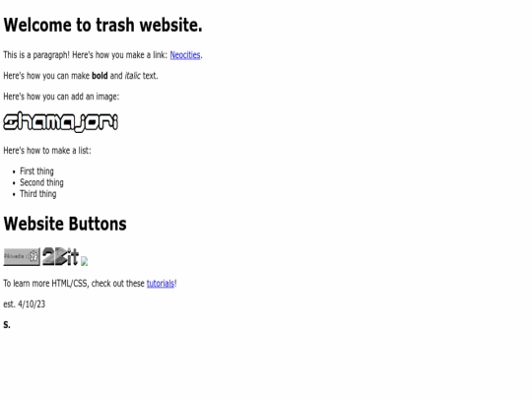Click the 'To learn more HTML/CSS' text
The height and width of the screenshot is (399, 532).
[46, 284]
